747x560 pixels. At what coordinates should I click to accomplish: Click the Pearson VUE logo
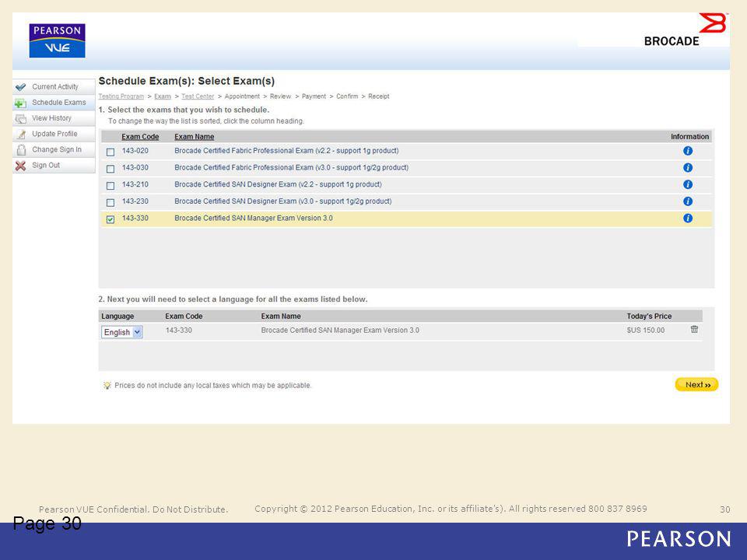[57, 40]
